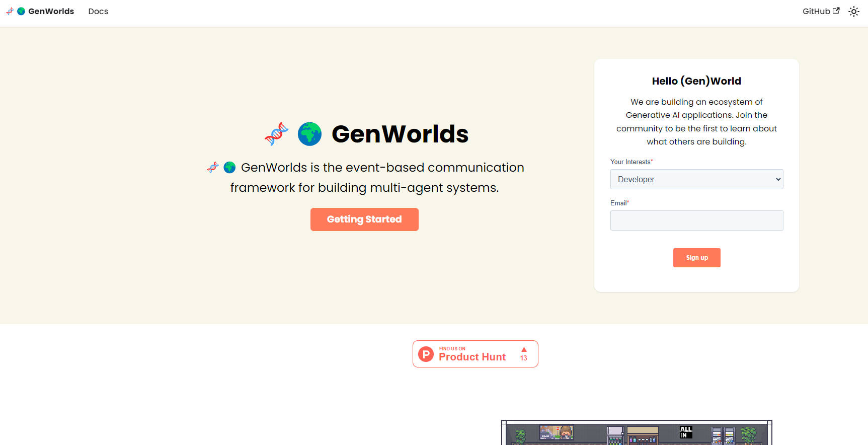Click the DNA emoji beside GenWorlds heading
The image size is (868, 445).
coord(276,134)
